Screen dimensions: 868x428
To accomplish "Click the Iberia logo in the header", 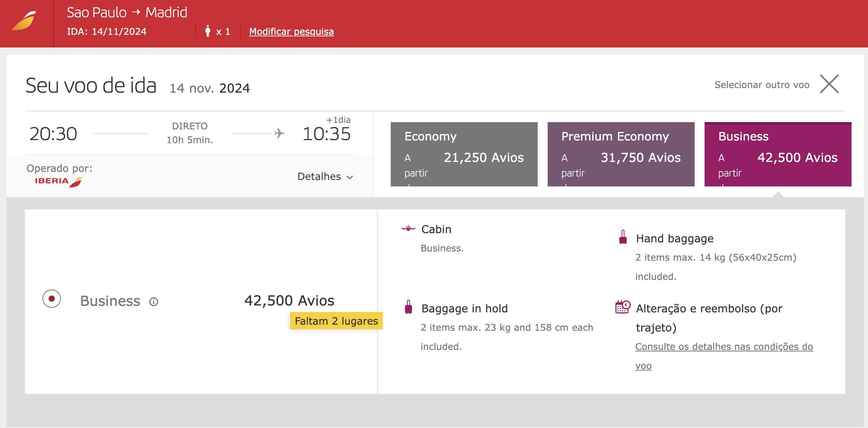I will tap(24, 21).
